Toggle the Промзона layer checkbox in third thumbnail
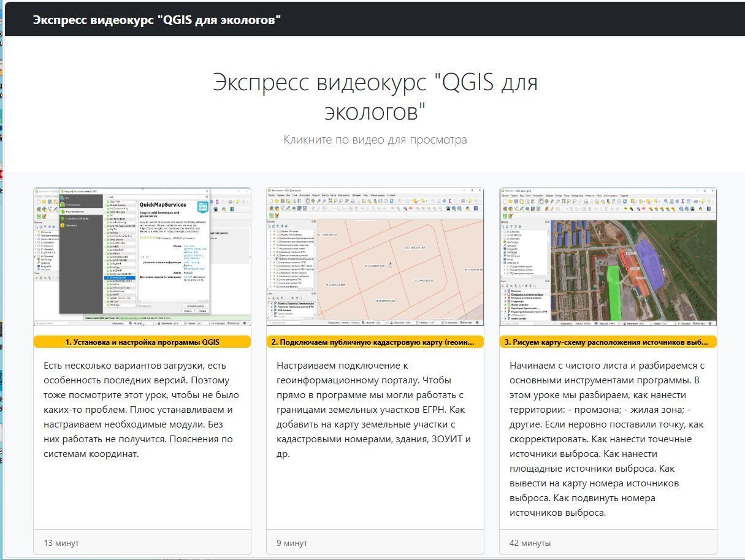Image resolution: width=745 pixels, height=560 pixels. click(x=505, y=291)
